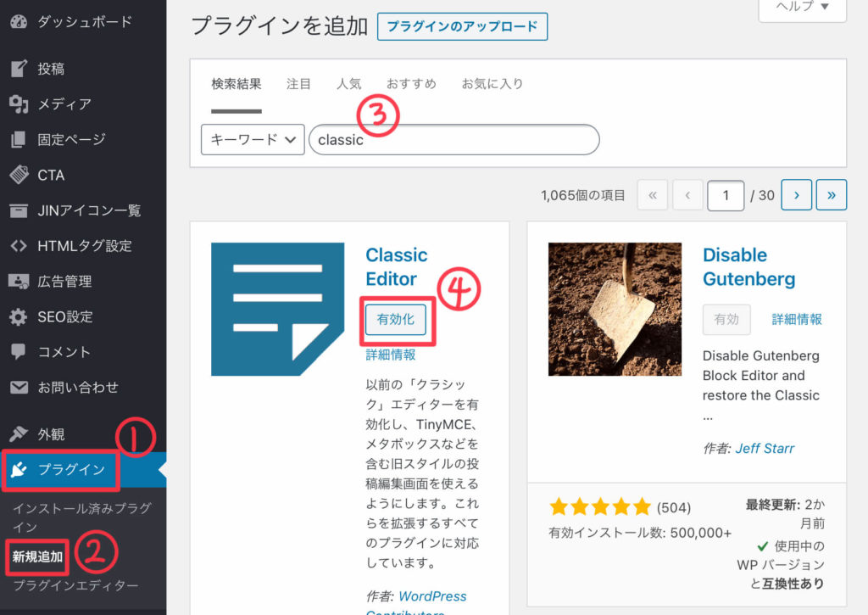Screen dimensions: 868x615
Task: Open プラグインエディター submenu link
Action: [x=75, y=585]
